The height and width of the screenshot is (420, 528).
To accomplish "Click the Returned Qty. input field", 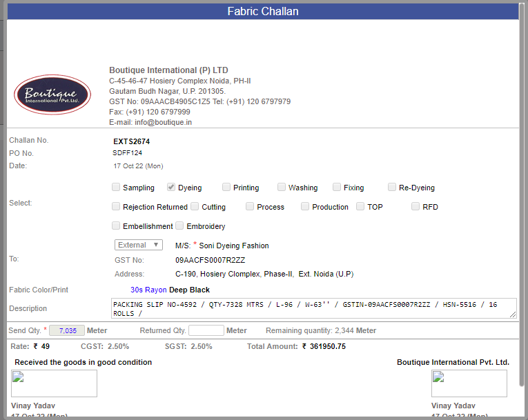I will [206, 330].
